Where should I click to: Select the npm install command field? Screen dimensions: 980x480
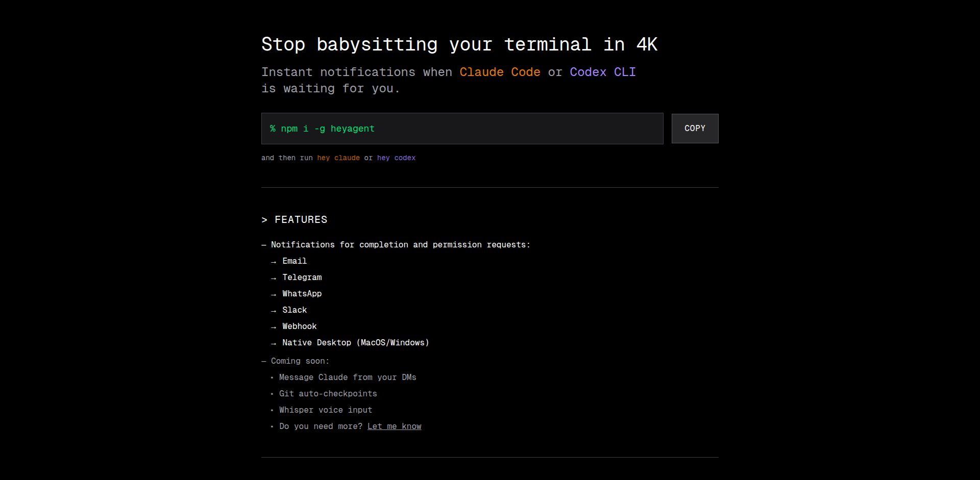click(x=462, y=129)
